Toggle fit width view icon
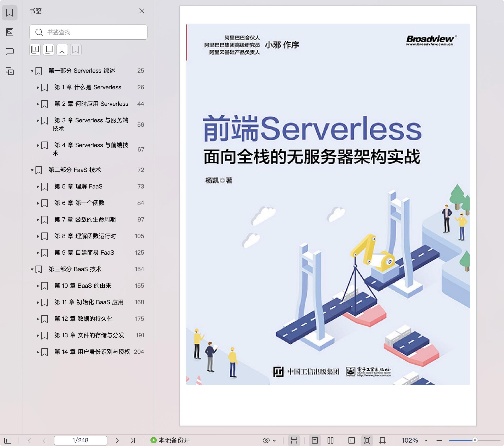The image size is (504, 446). 382,440
